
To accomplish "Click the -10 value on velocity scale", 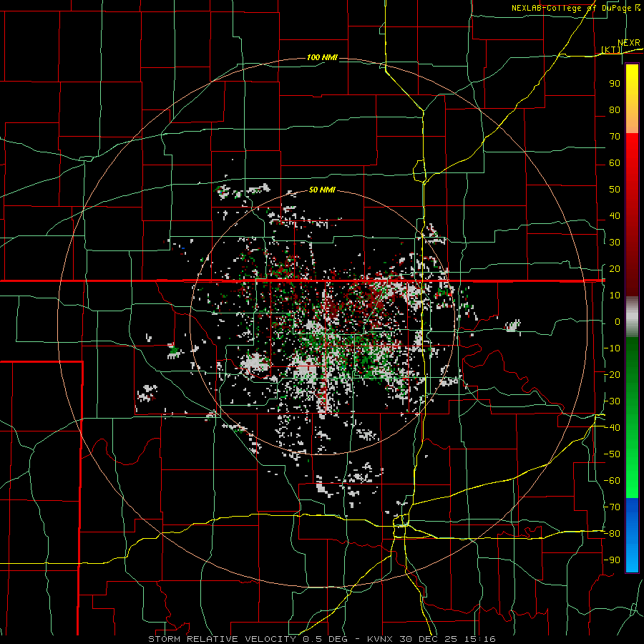I will click(612, 348).
